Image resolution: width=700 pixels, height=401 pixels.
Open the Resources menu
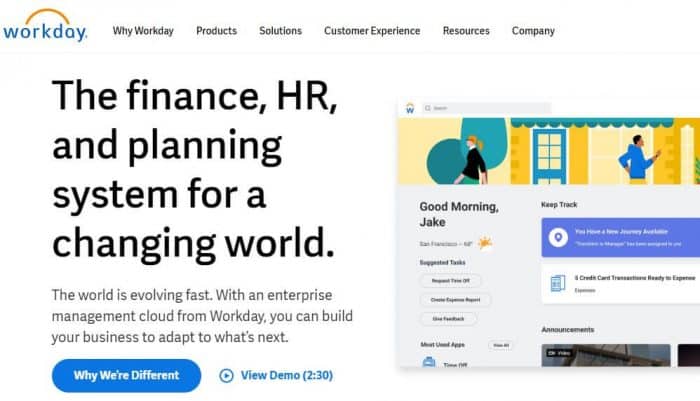[466, 31]
